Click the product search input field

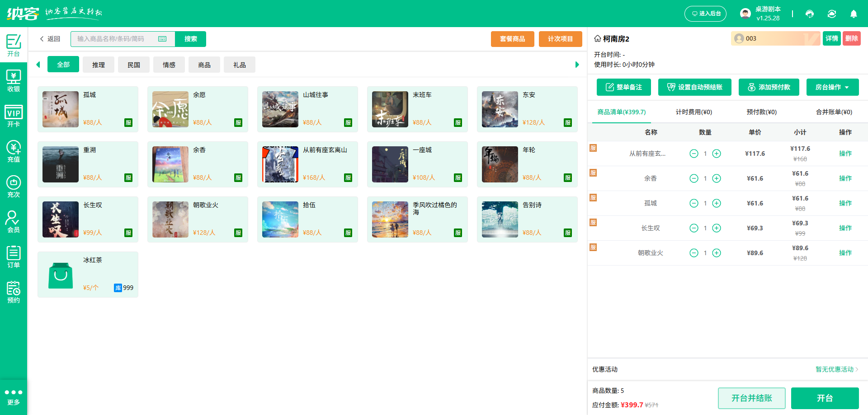pyautogui.click(x=115, y=39)
